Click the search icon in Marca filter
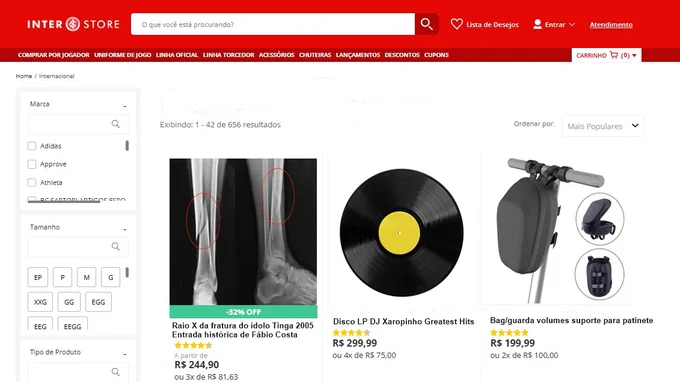Viewport: 680px width, 382px height. coord(115,124)
